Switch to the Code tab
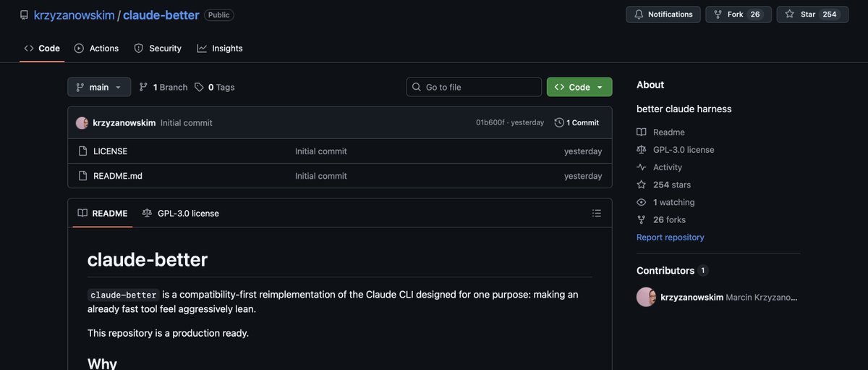The width and height of the screenshot is (868, 370). 42,49
